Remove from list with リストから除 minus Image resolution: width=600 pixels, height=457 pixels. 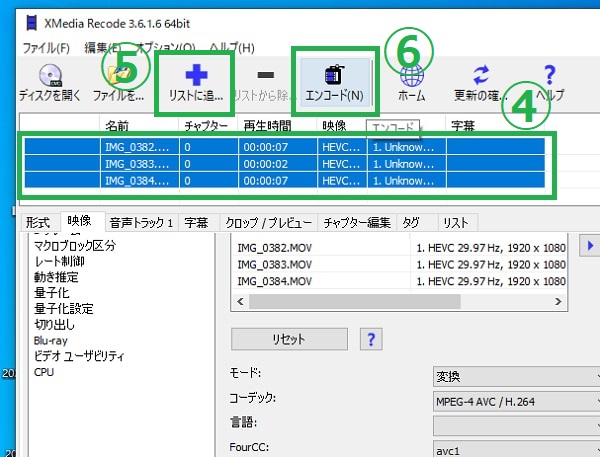point(265,84)
